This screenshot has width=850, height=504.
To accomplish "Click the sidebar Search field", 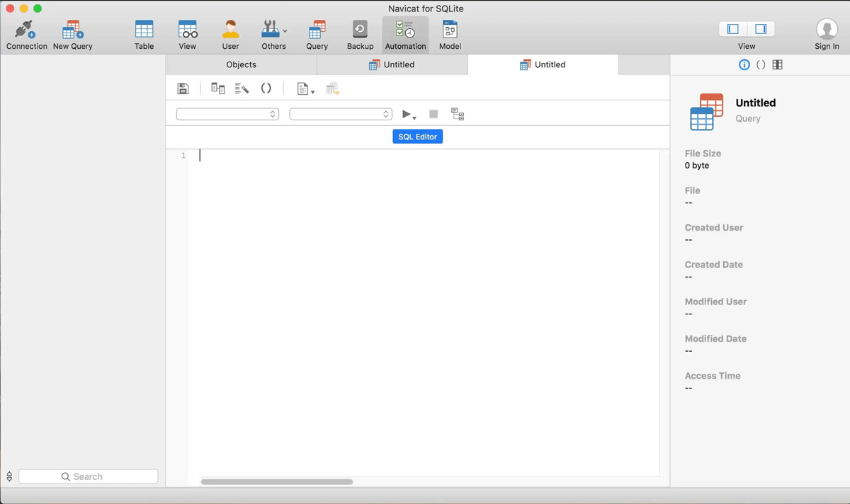I will pyautogui.click(x=89, y=476).
